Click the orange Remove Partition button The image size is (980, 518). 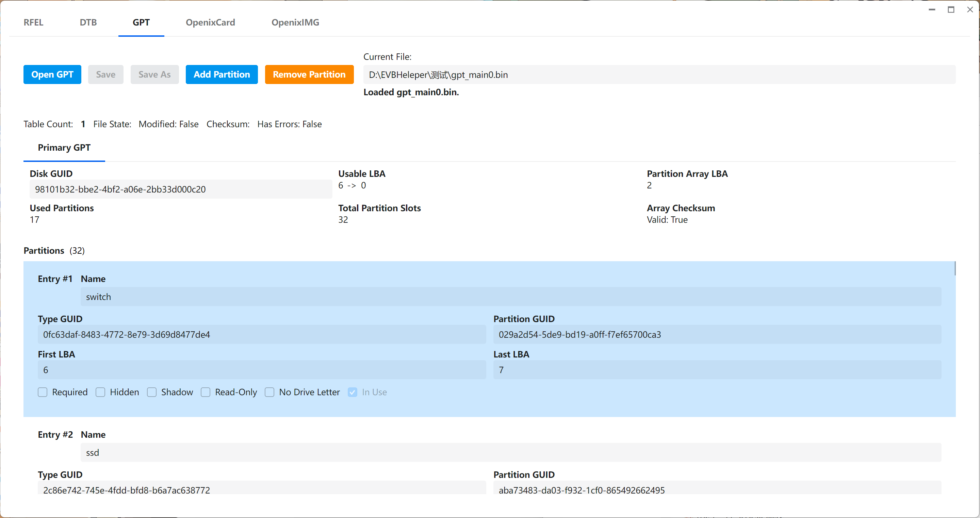pos(309,74)
